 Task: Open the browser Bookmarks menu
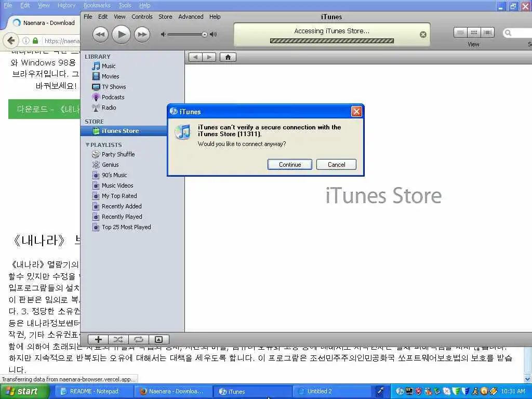tap(97, 5)
